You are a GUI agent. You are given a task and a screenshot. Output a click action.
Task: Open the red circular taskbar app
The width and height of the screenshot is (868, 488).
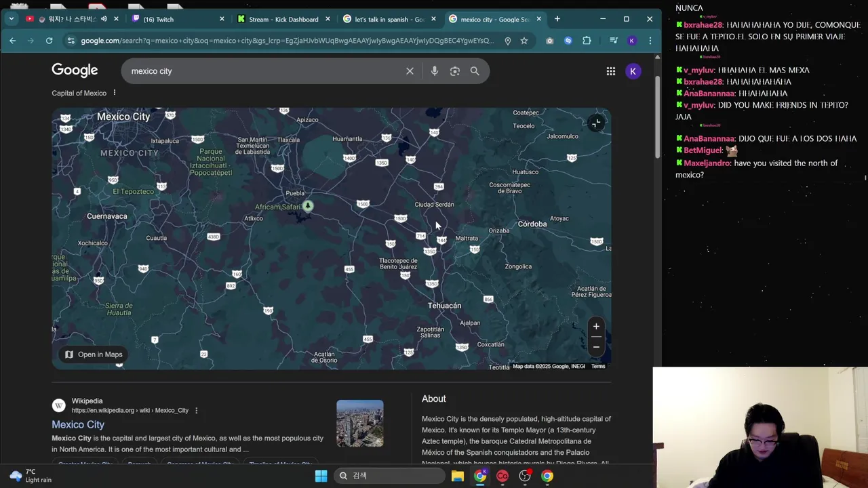tap(502, 476)
